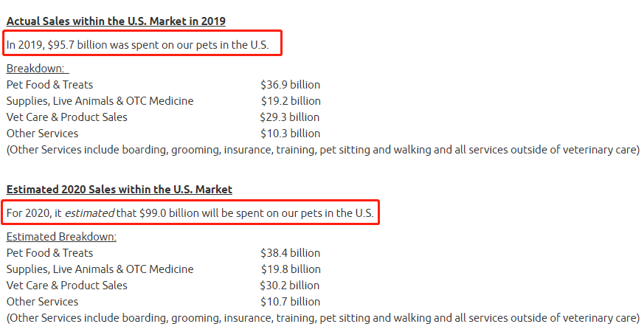Click "Vet Care & Product Sales" under Estimated Breakdown
The width and height of the screenshot is (644, 335).
click(67, 286)
